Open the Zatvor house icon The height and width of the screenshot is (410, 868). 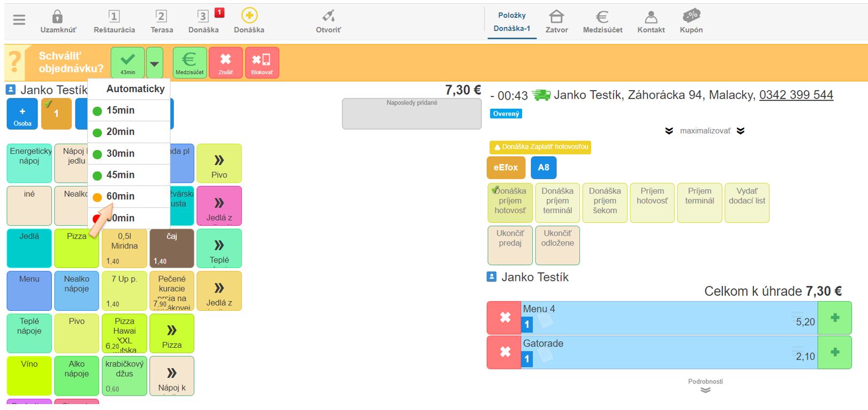coord(556,17)
